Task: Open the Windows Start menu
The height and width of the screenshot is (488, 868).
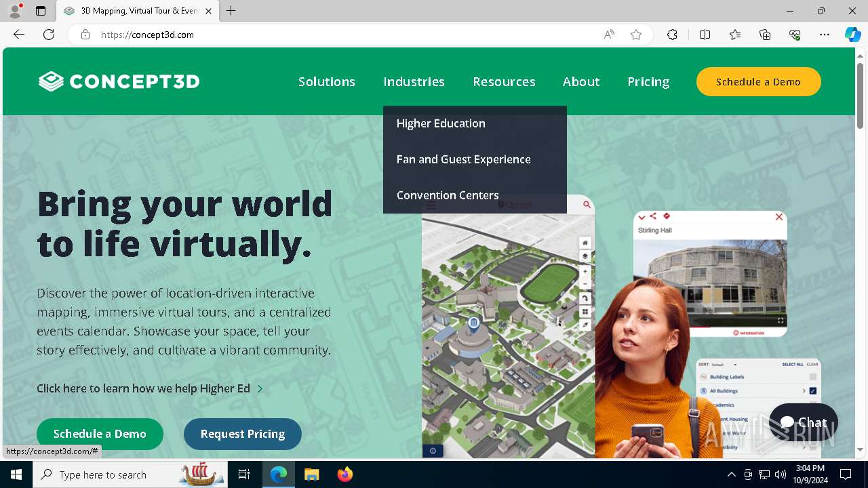Action: coord(16,474)
